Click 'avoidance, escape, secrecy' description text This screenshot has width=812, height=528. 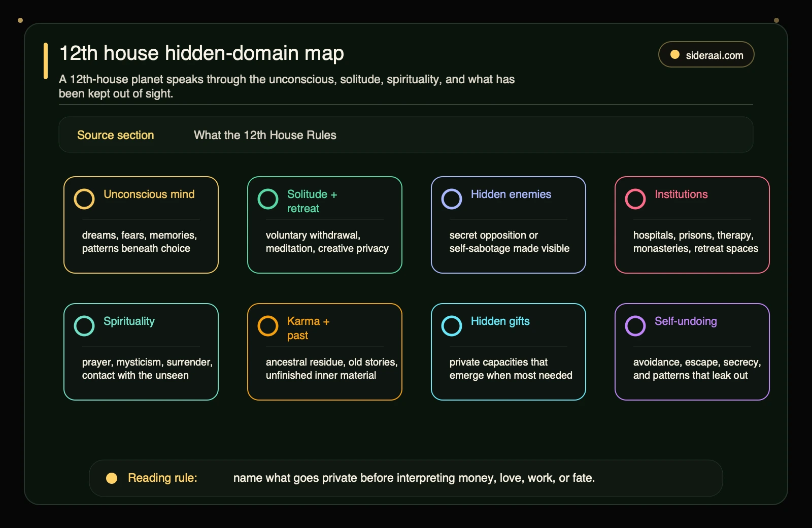click(x=697, y=369)
